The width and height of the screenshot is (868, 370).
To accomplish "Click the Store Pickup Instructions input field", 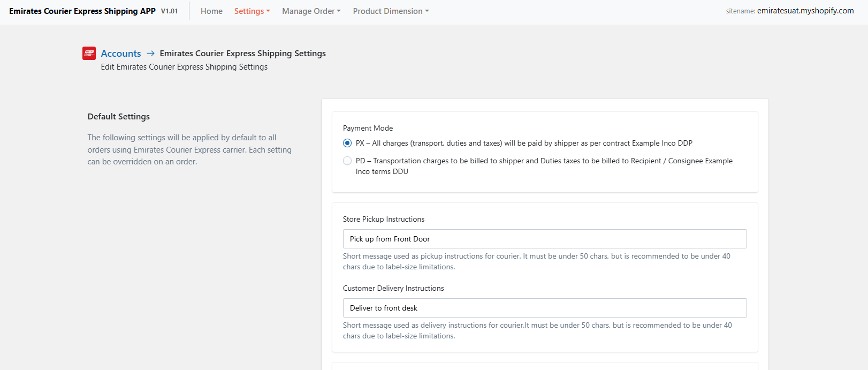I will [545, 239].
